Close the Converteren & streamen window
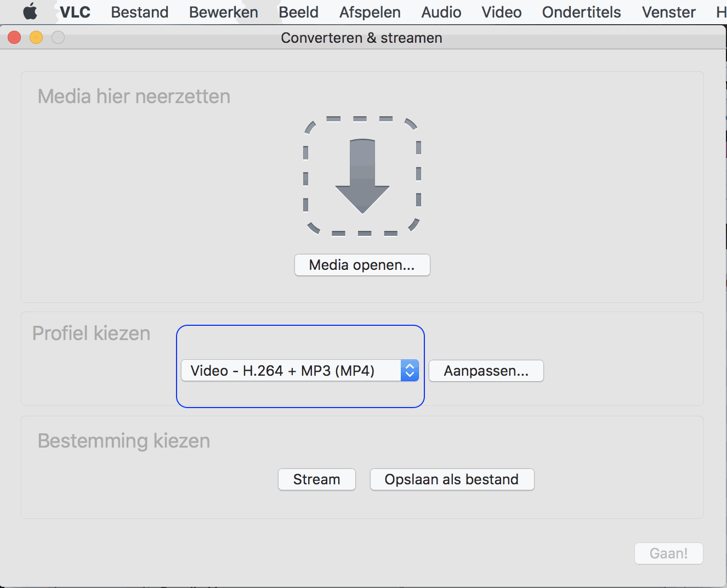 (x=14, y=37)
